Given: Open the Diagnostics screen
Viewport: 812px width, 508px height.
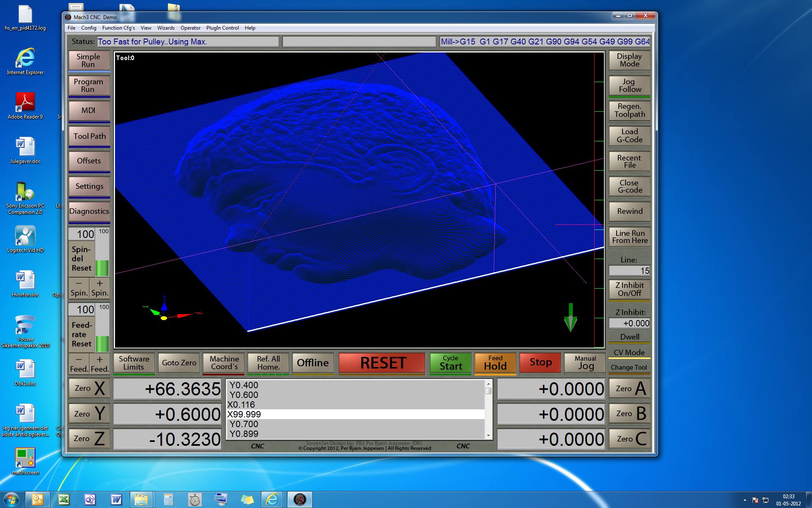Looking at the screenshot, I should point(89,211).
